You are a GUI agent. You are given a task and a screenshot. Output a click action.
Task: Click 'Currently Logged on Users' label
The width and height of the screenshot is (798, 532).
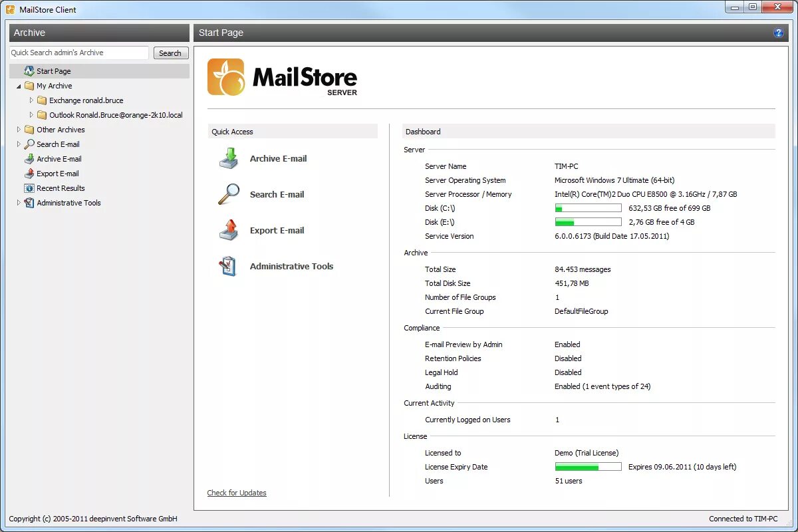click(x=467, y=420)
